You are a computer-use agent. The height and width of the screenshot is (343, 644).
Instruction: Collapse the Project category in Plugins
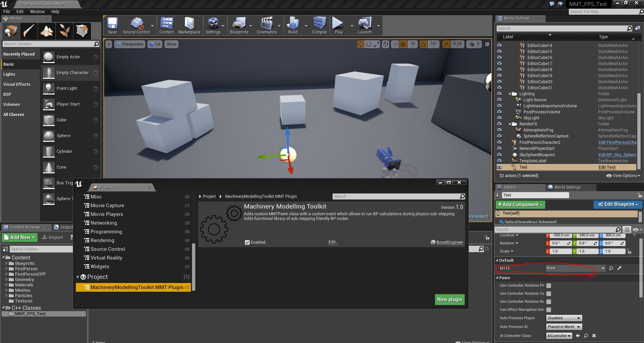(x=78, y=277)
